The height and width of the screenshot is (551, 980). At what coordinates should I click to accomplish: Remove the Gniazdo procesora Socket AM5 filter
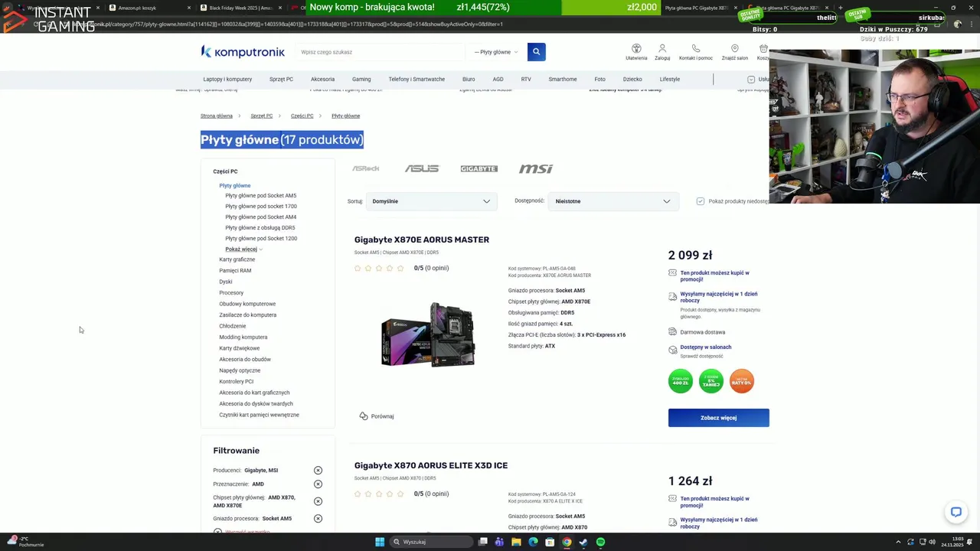coord(318,519)
